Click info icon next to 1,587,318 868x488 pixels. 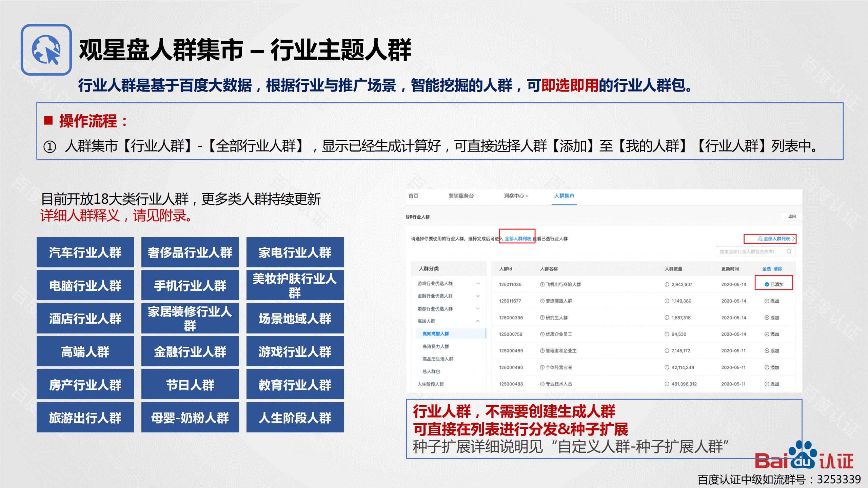pos(667,318)
